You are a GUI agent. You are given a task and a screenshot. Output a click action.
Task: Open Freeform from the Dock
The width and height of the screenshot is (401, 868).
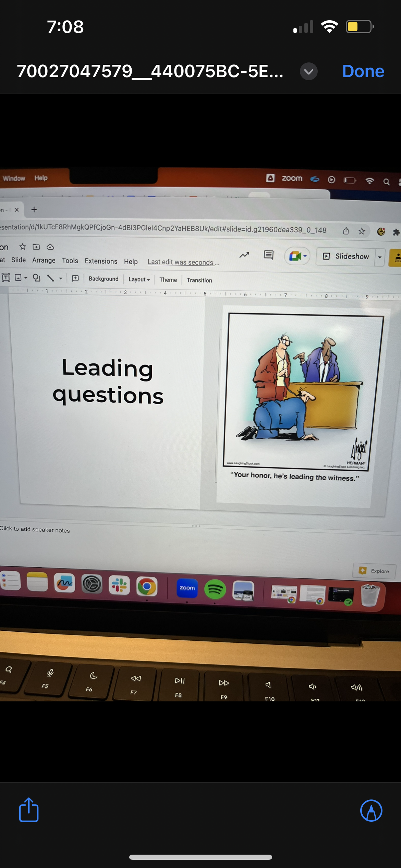64,583
